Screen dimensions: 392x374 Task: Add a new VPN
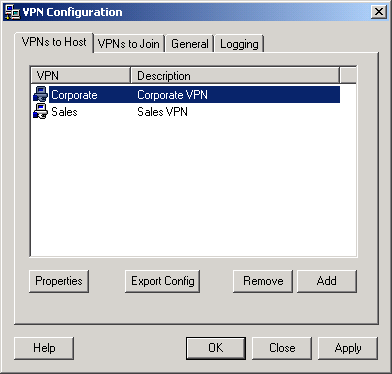coord(327,281)
